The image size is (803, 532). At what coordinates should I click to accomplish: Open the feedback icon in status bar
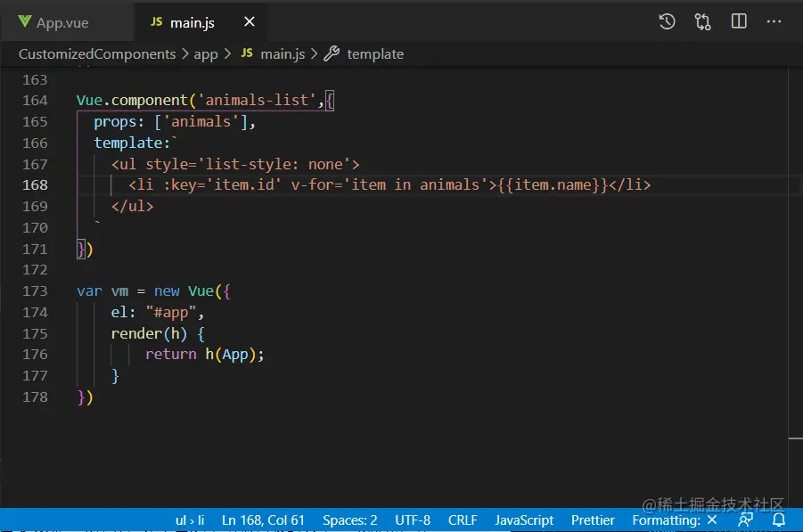coord(745,520)
